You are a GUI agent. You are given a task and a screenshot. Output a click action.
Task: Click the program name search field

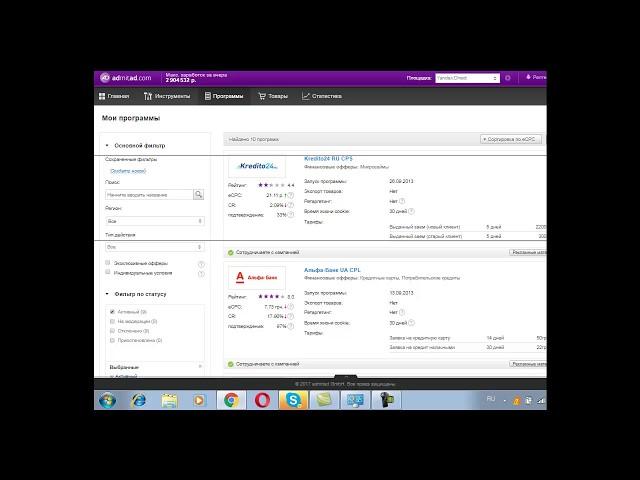click(x=149, y=195)
